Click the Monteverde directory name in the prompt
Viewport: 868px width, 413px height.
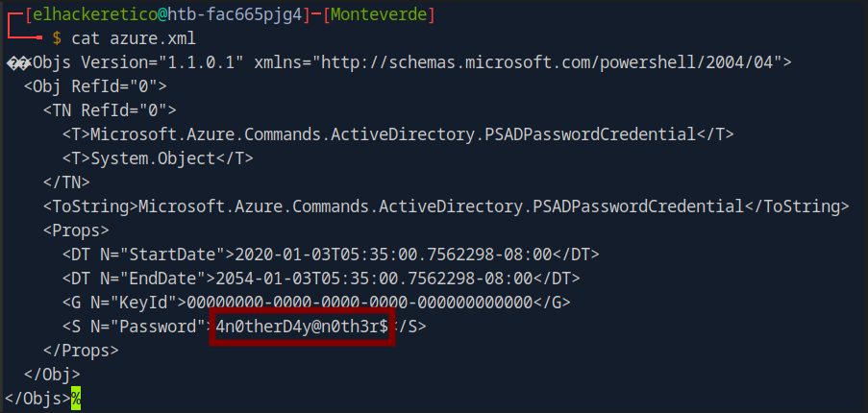click(x=371, y=13)
